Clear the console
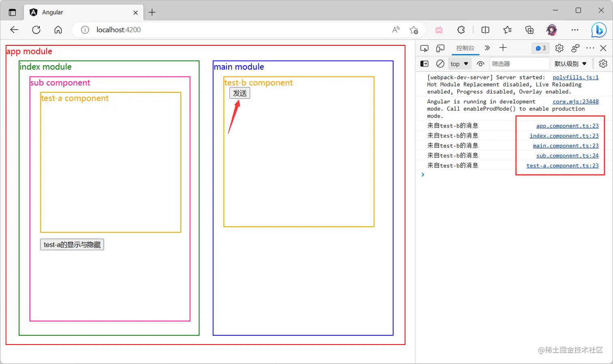This screenshot has height=364, width=613. (x=440, y=64)
